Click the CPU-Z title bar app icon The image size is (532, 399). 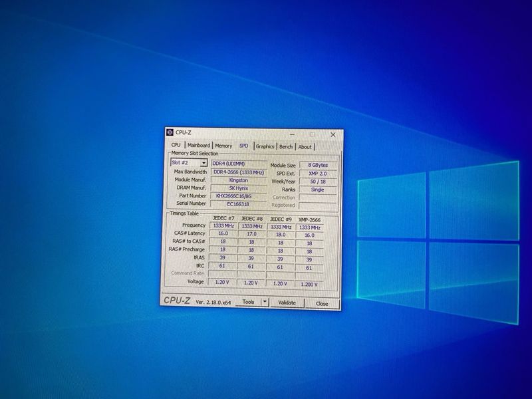(170, 132)
